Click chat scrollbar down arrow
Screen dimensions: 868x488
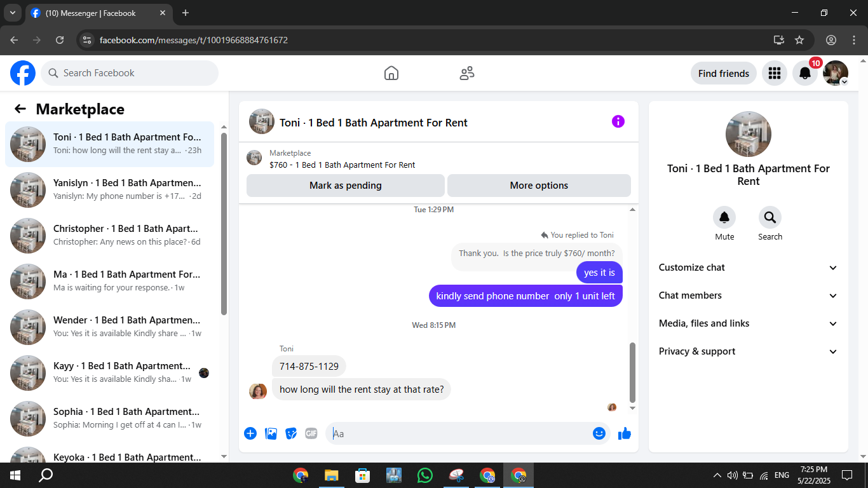pos(632,409)
